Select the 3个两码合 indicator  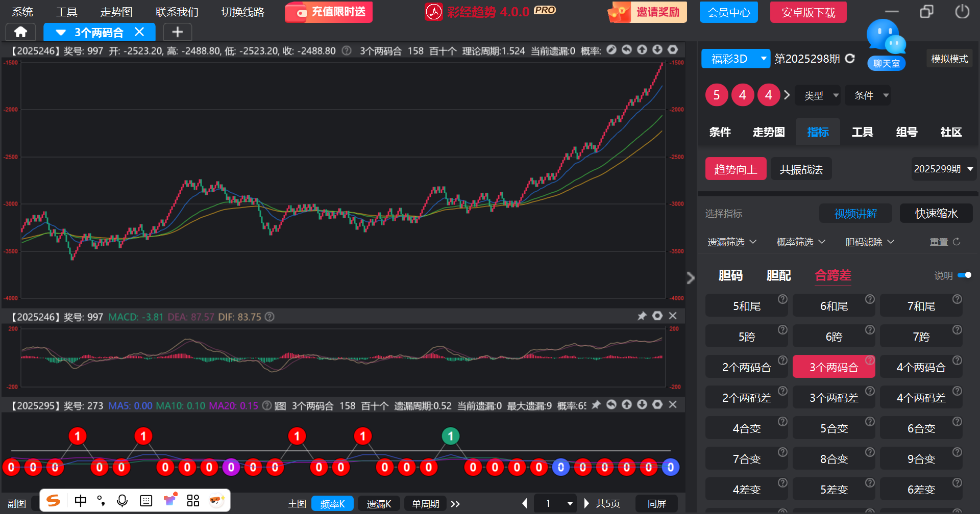click(834, 367)
